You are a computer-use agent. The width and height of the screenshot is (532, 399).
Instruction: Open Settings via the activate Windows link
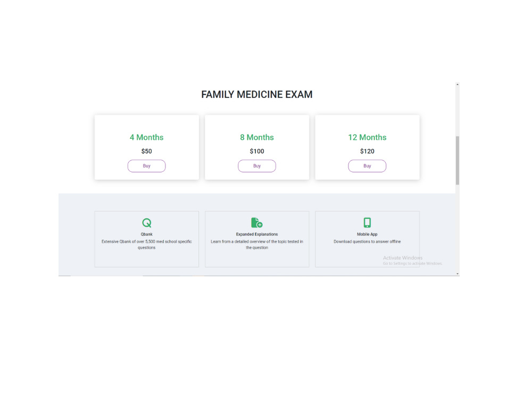412,263
